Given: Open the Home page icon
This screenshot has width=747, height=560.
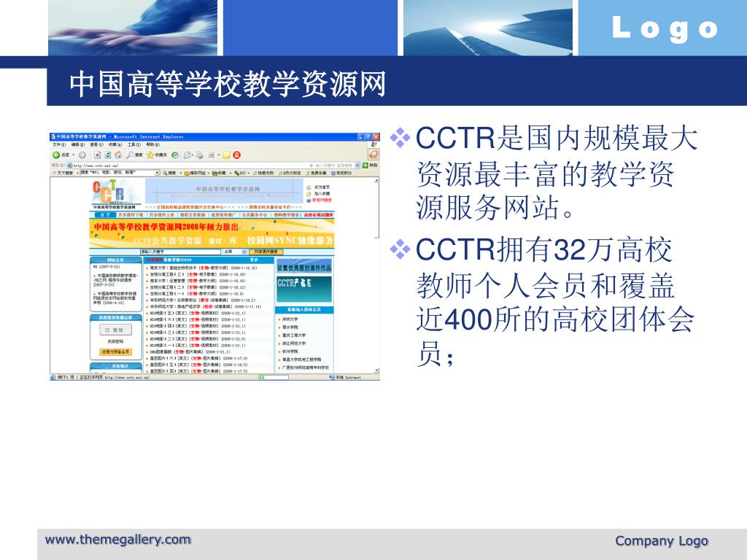Looking at the screenshot, I should [x=118, y=155].
